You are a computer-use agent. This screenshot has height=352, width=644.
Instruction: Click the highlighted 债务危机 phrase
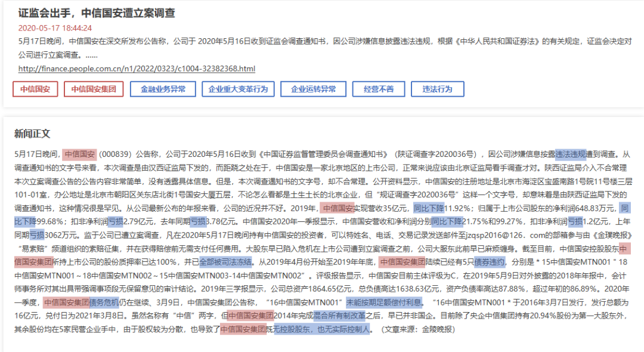(x=104, y=302)
